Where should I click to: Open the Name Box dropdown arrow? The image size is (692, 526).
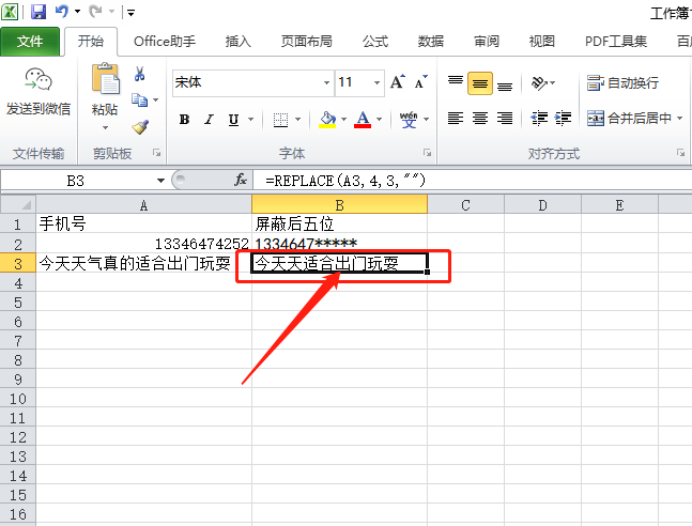pos(161,180)
